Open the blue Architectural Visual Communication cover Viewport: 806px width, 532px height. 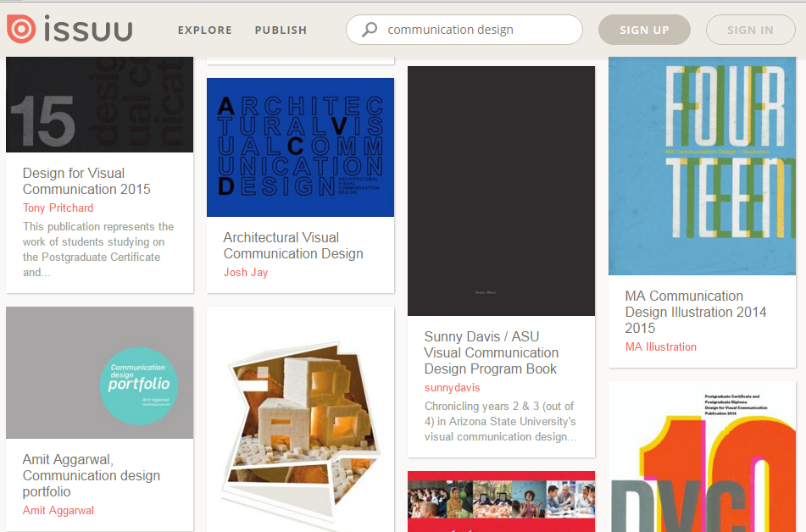300,147
